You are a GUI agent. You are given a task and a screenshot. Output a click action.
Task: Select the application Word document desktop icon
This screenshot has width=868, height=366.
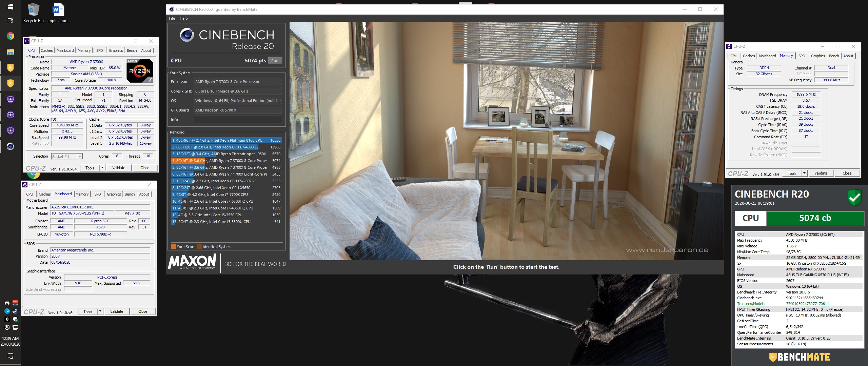pos(59,13)
